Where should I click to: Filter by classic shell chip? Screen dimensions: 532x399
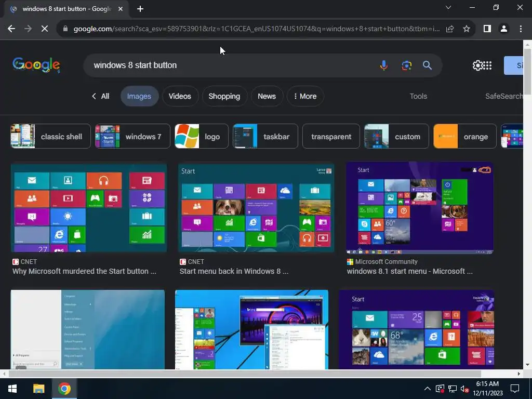coord(50,137)
